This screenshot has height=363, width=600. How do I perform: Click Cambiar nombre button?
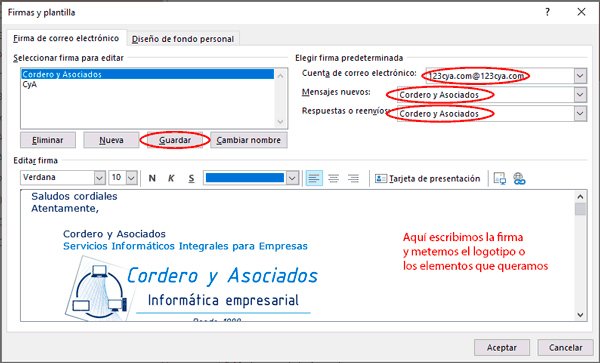pyautogui.click(x=249, y=140)
